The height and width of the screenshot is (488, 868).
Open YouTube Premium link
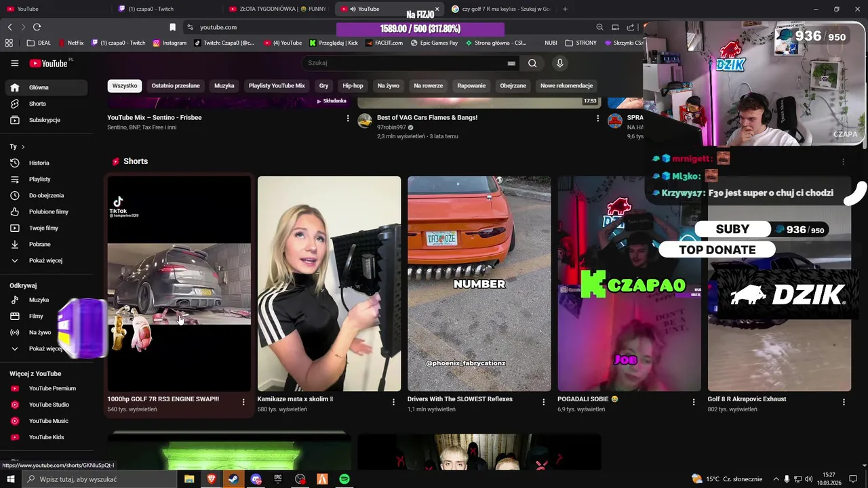click(45, 388)
